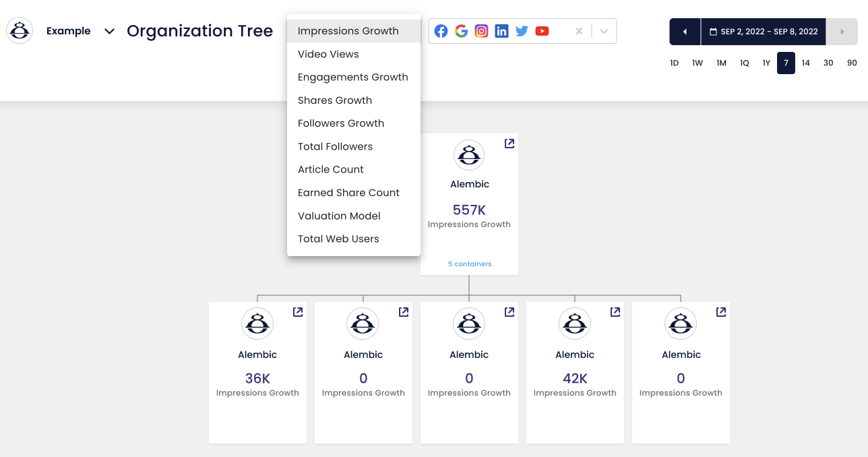Viewport: 868px width, 457px height.
Task: Click the YouTube icon in platform filter
Action: click(542, 31)
